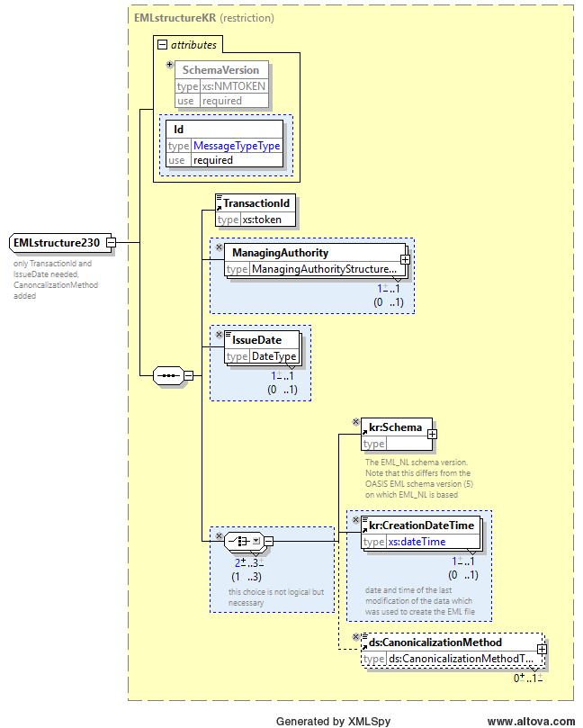Click the attributes tab label
Screen dimensions: 583x728
coord(193,45)
